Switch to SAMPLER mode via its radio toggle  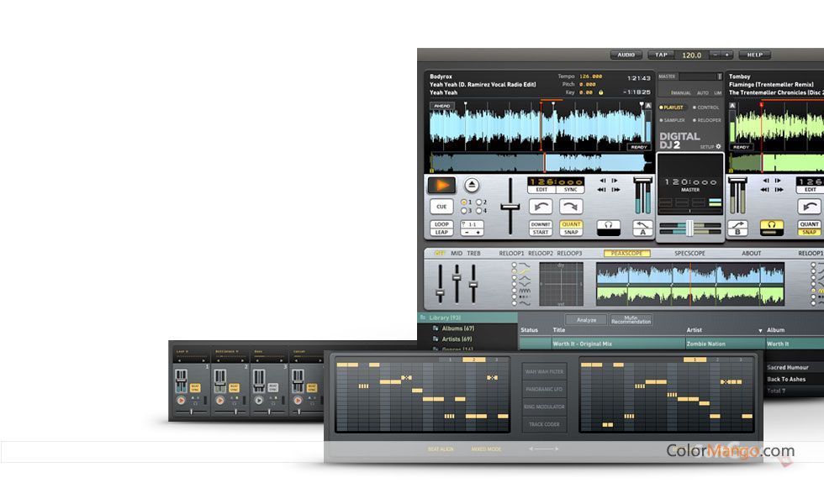[x=663, y=121]
